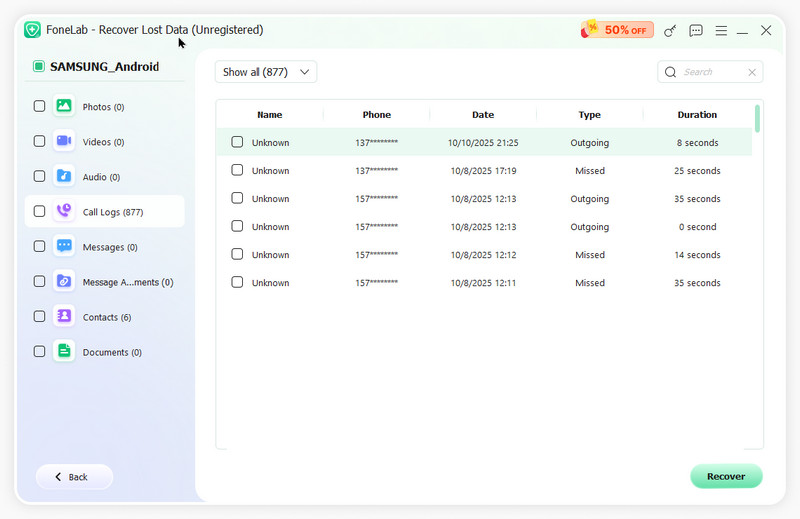Select the Contacts icon in sidebar

[64, 316]
